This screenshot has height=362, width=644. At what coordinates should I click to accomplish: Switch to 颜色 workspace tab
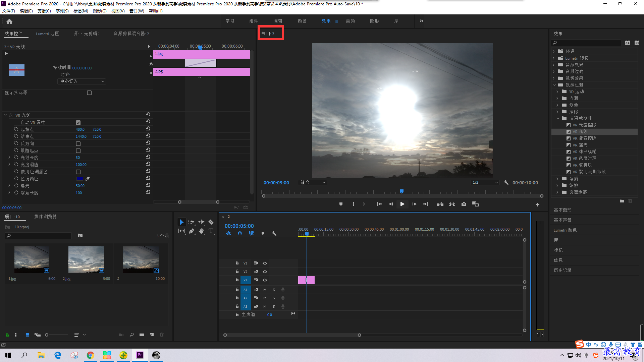(x=302, y=21)
